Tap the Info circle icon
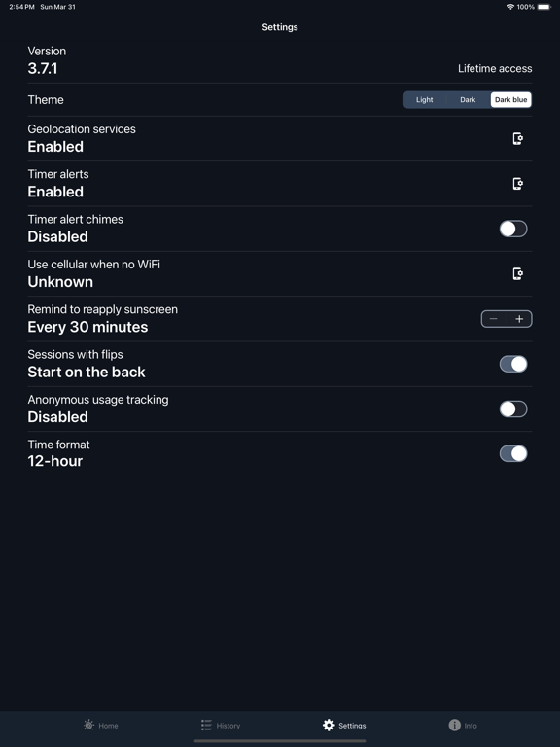The width and height of the screenshot is (560, 747). coord(454,725)
